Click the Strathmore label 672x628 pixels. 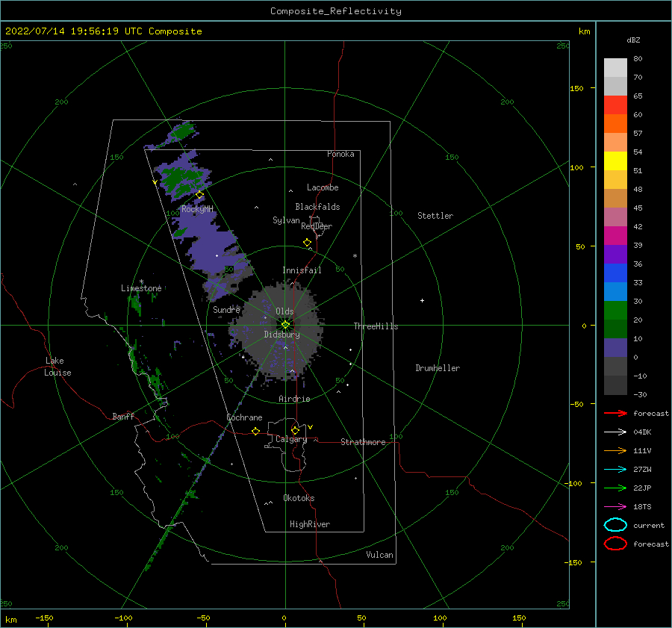tap(363, 442)
